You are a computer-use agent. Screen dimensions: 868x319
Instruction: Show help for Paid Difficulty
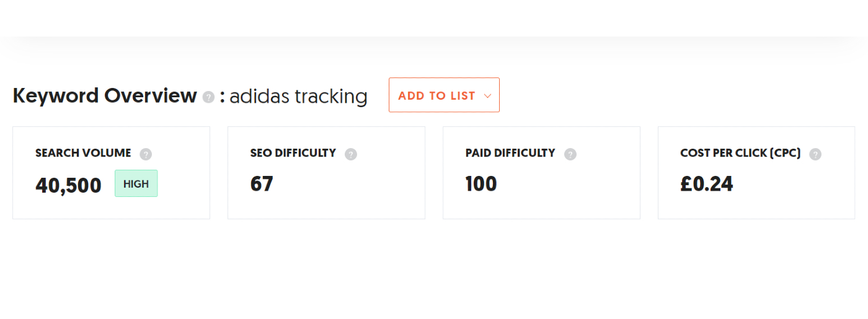tap(570, 154)
